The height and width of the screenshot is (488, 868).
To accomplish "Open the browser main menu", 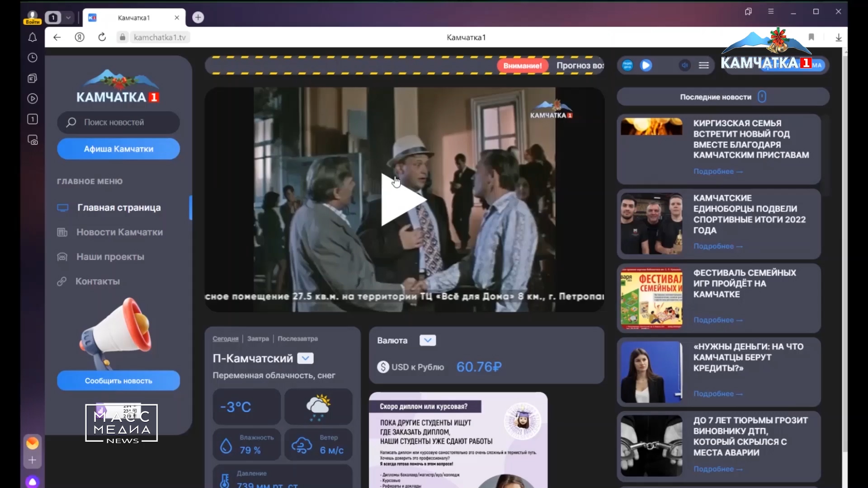I will coord(771,12).
